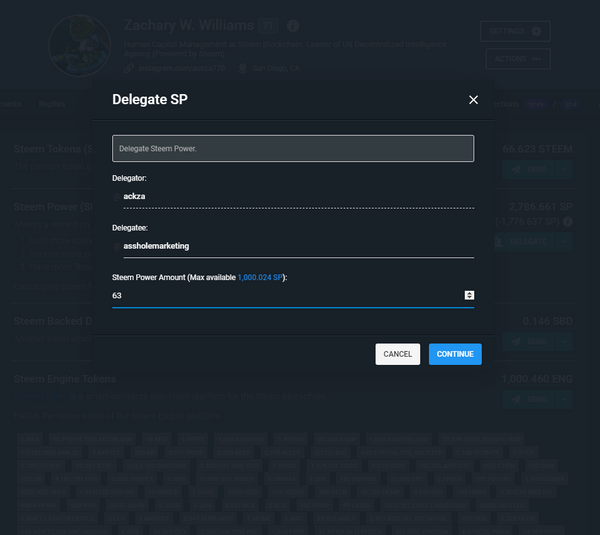
Task: Click the profile avatar image
Action: (x=80, y=46)
